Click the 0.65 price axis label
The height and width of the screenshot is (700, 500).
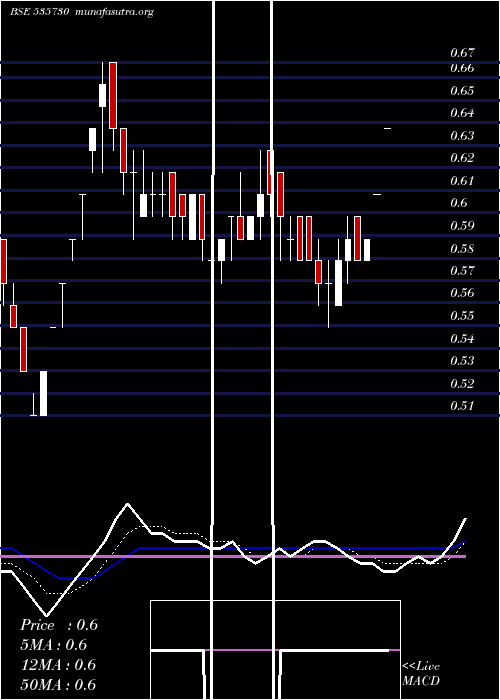point(462,91)
